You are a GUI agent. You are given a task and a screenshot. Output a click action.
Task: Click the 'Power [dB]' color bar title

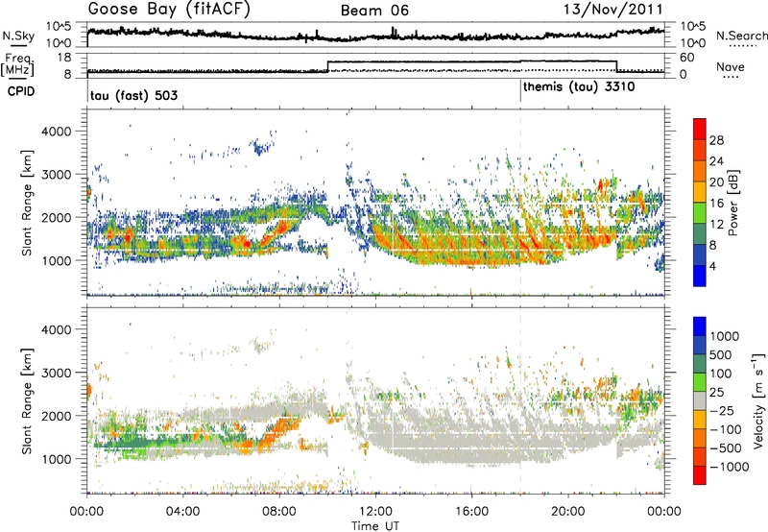point(733,203)
